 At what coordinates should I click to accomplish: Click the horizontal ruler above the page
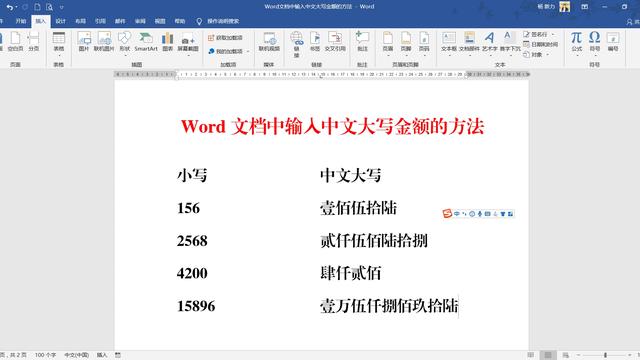point(321,74)
